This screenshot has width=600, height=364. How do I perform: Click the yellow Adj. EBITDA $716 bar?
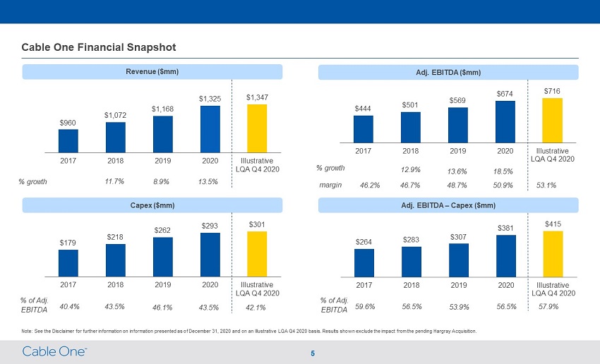[552, 121]
